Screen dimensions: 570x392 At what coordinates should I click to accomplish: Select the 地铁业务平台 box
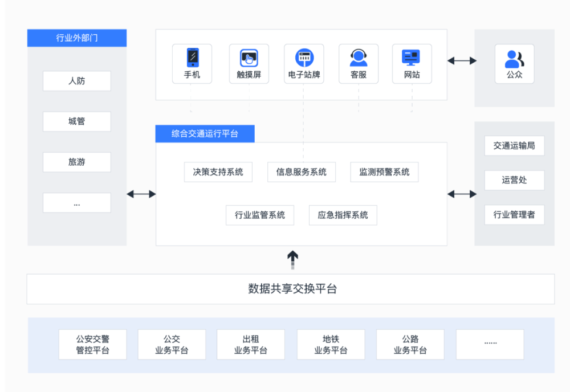pos(331,344)
